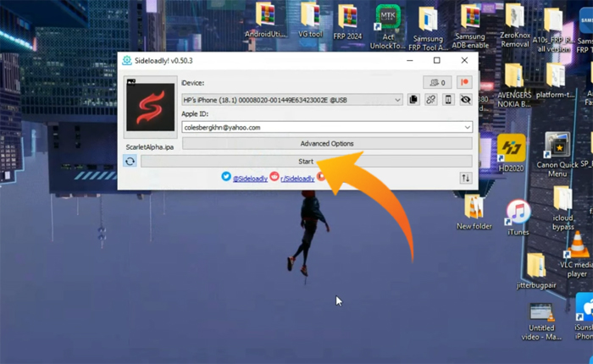Toggle the eye hide-sensitive-info icon
This screenshot has width=593, height=364.
466,99
